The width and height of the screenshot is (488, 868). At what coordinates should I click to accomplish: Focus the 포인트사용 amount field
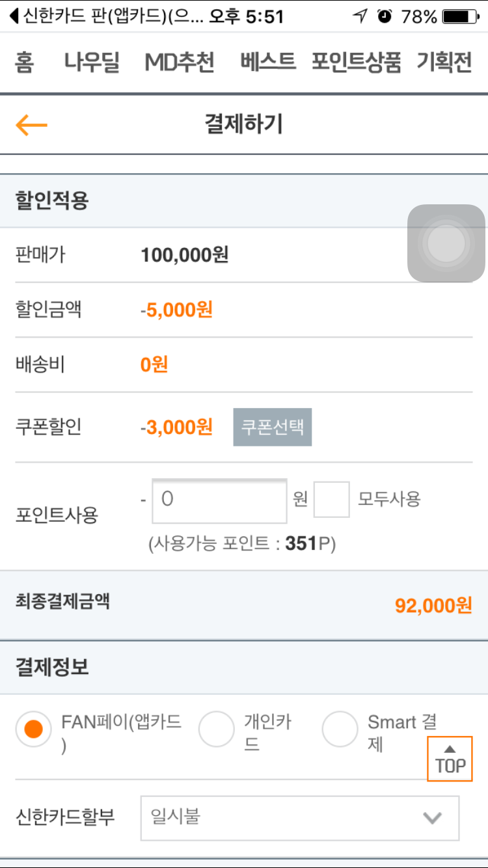(219, 500)
